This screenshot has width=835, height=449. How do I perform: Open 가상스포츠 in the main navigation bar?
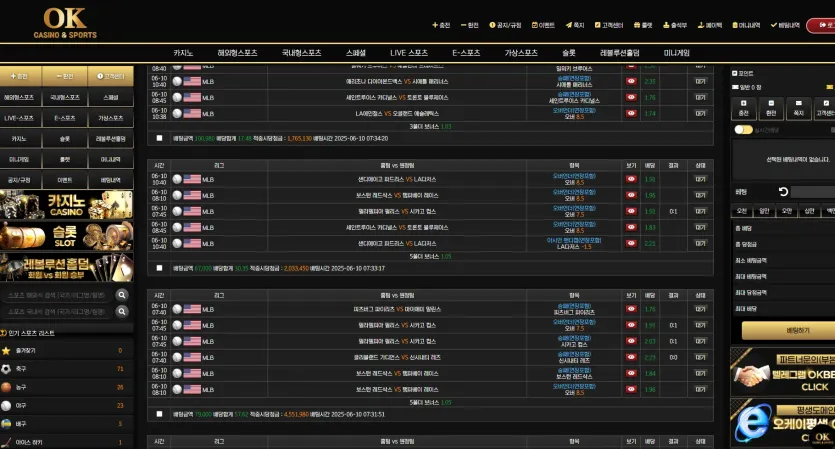[521, 53]
